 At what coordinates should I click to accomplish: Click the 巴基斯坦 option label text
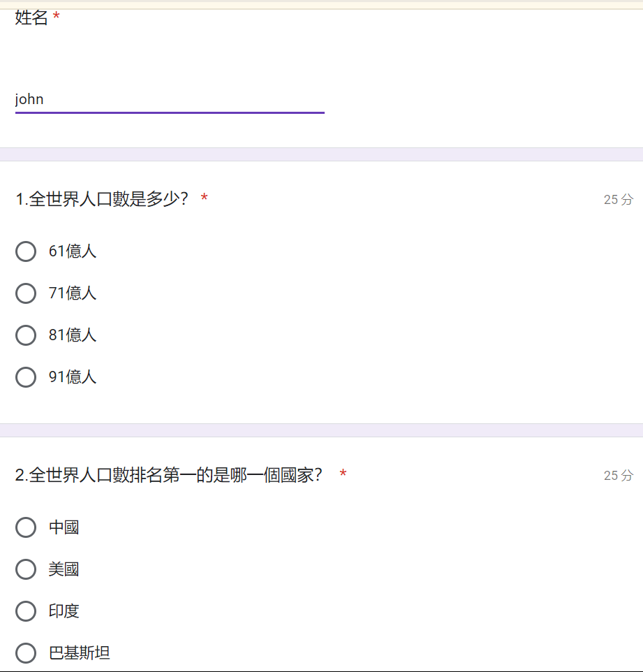pos(79,654)
